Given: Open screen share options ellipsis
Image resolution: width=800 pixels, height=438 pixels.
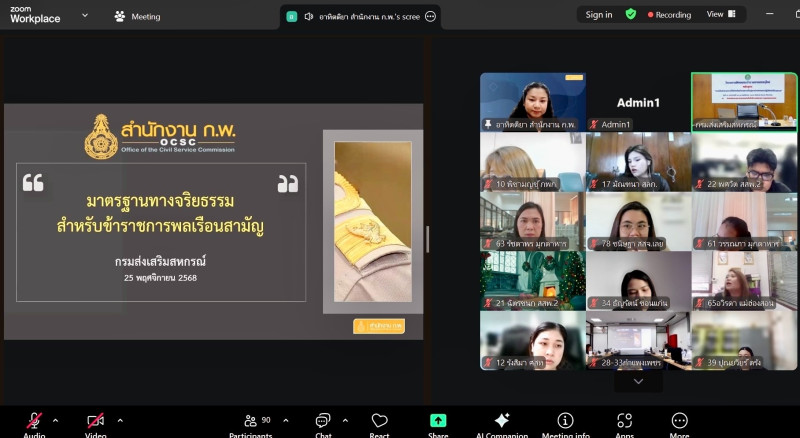Looking at the screenshot, I should (430, 16).
